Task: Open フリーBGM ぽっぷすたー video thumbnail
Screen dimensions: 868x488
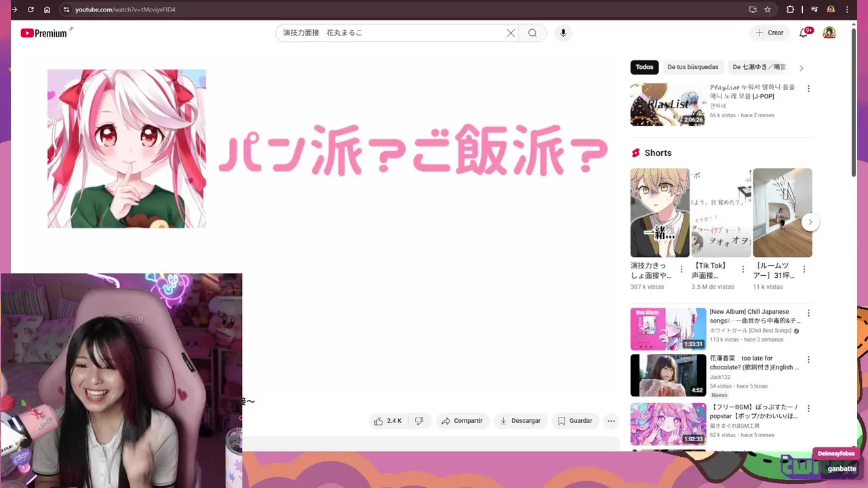Action: coord(668,424)
